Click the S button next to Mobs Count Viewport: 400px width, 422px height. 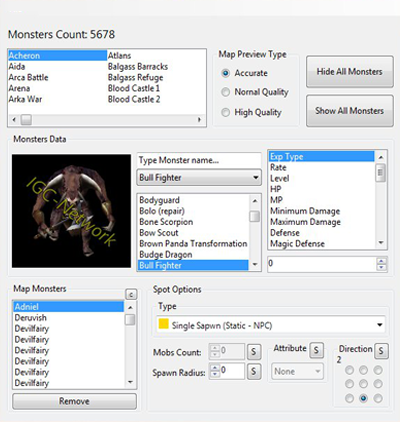[x=254, y=352]
